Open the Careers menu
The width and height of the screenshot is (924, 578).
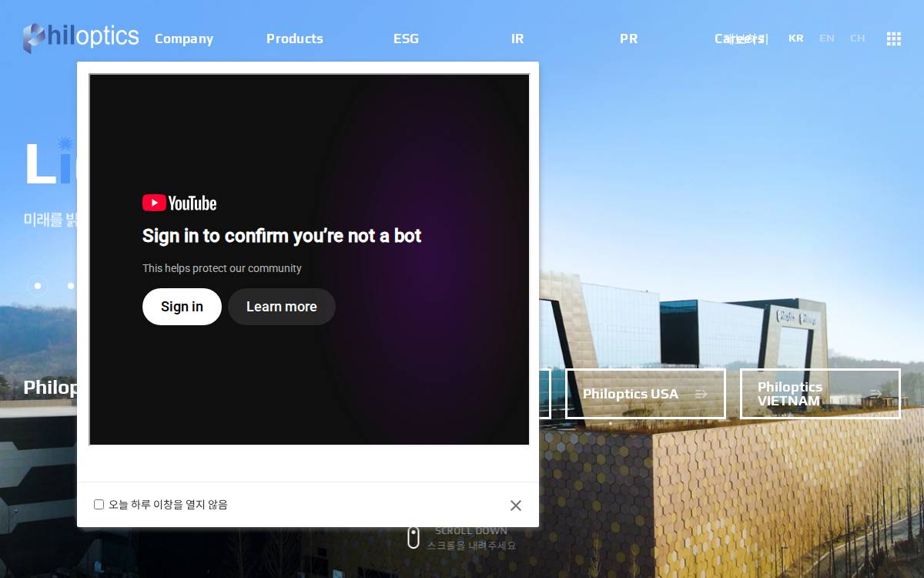point(740,39)
